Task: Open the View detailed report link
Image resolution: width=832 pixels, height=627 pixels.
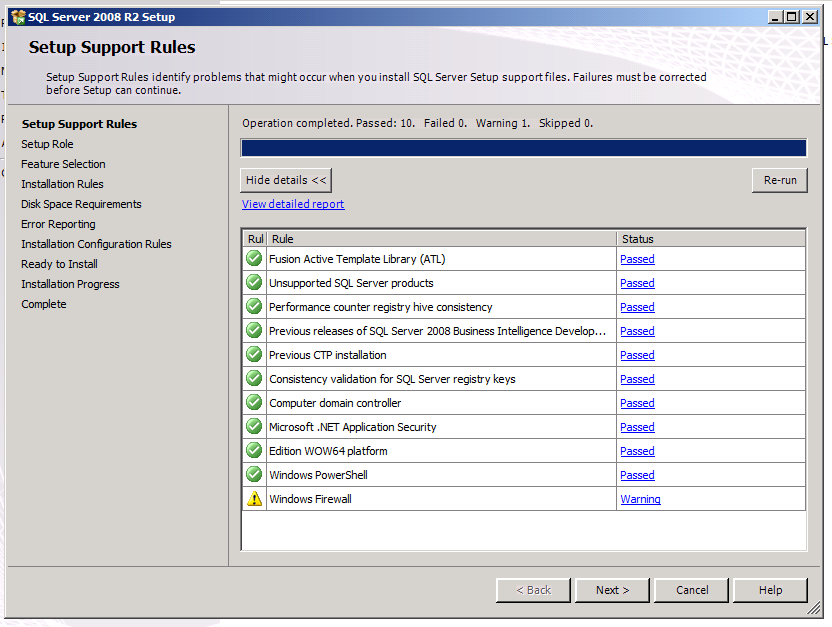Action: tap(293, 204)
